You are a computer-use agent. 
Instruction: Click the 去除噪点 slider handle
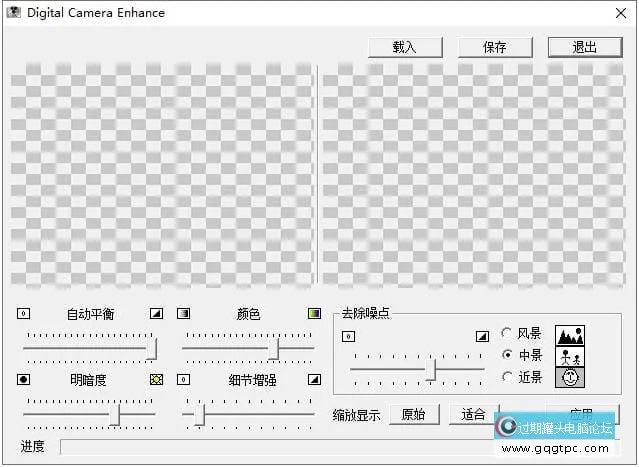[431, 370]
